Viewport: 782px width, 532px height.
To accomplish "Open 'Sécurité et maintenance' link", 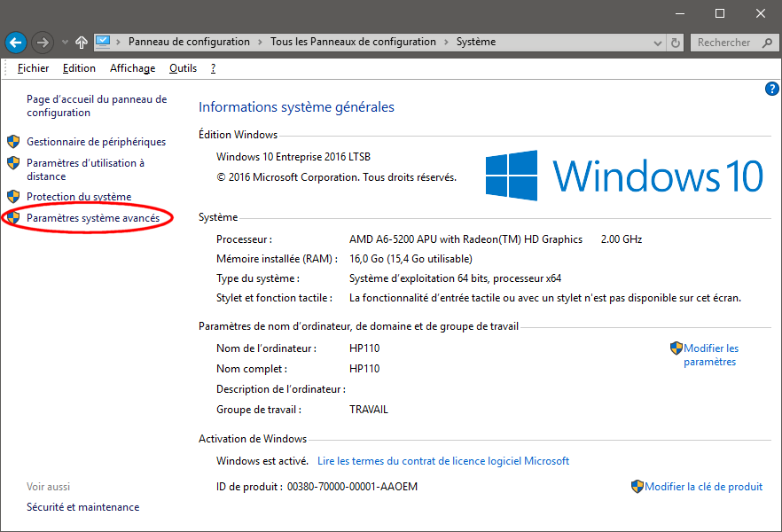I will (x=82, y=507).
